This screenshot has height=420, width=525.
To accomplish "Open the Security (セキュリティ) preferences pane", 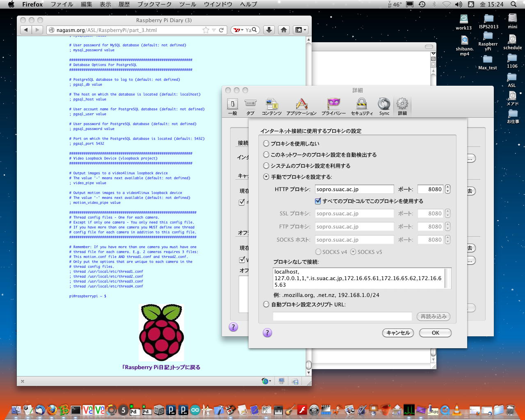I will [361, 106].
